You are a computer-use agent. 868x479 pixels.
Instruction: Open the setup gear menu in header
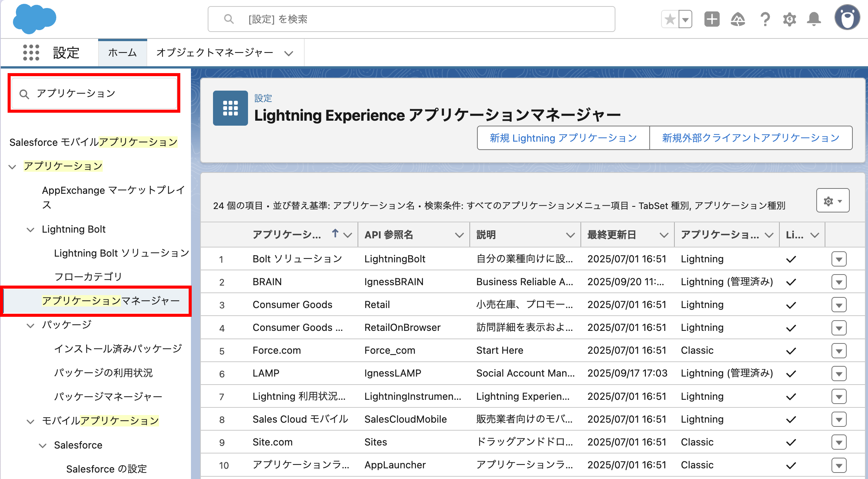tap(789, 19)
